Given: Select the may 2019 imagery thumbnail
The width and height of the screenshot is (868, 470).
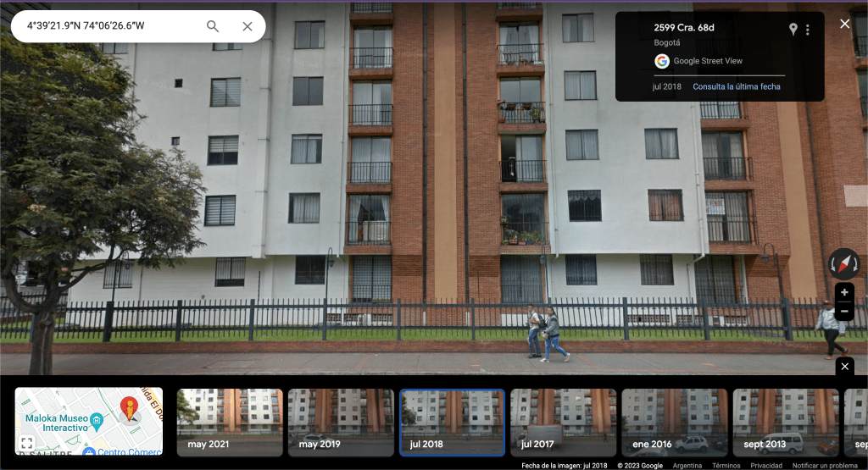Looking at the screenshot, I should click(341, 422).
